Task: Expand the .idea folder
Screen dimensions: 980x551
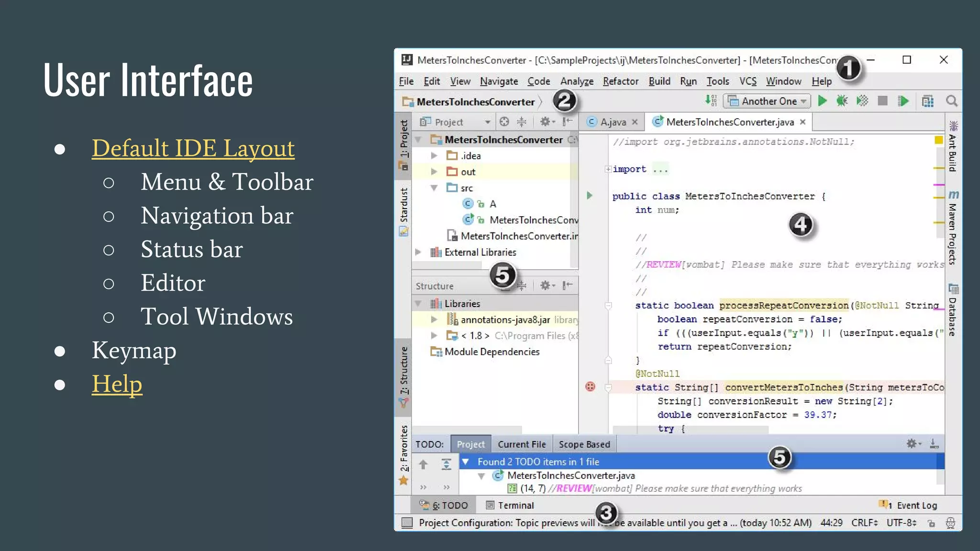Action: pos(434,155)
